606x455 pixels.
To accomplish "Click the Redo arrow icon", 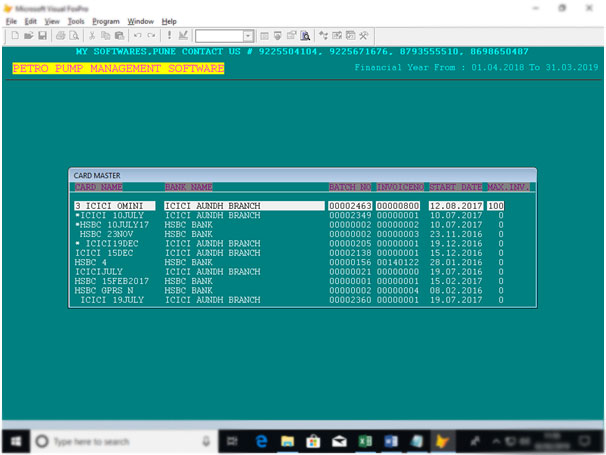I will pyautogui.click(x=151, y=36).
